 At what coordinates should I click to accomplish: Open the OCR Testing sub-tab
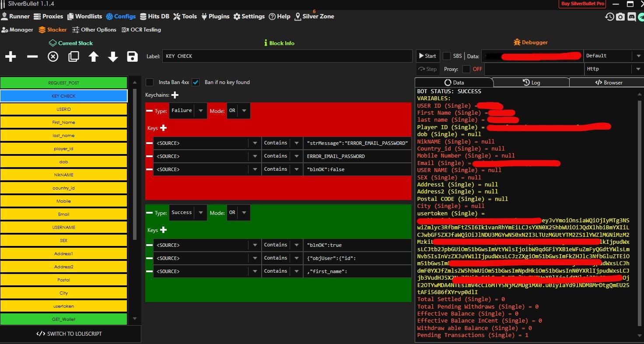pos(141,30)
